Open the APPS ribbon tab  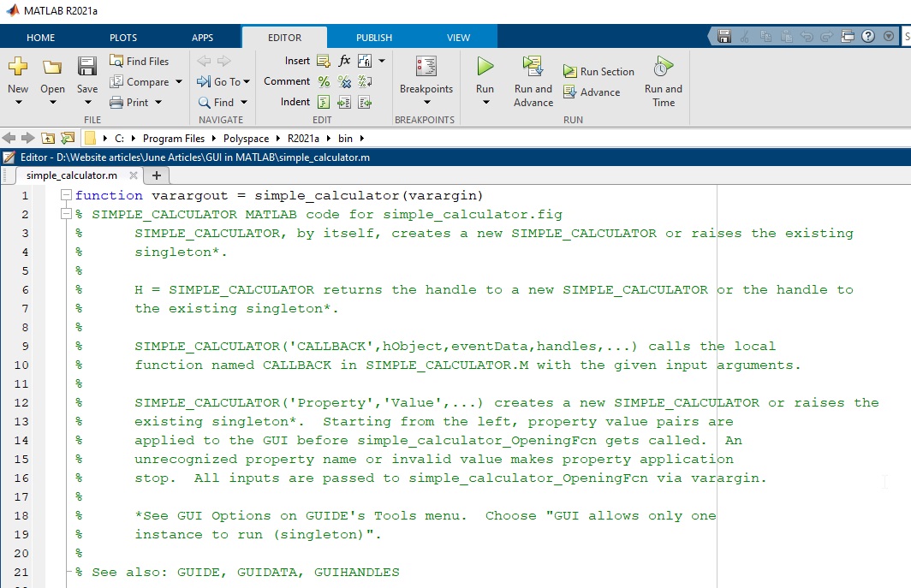coord(202,37)
